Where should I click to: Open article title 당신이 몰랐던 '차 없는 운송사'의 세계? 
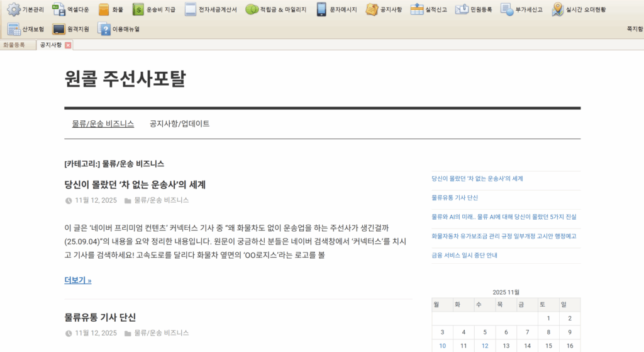coord(135,185)
